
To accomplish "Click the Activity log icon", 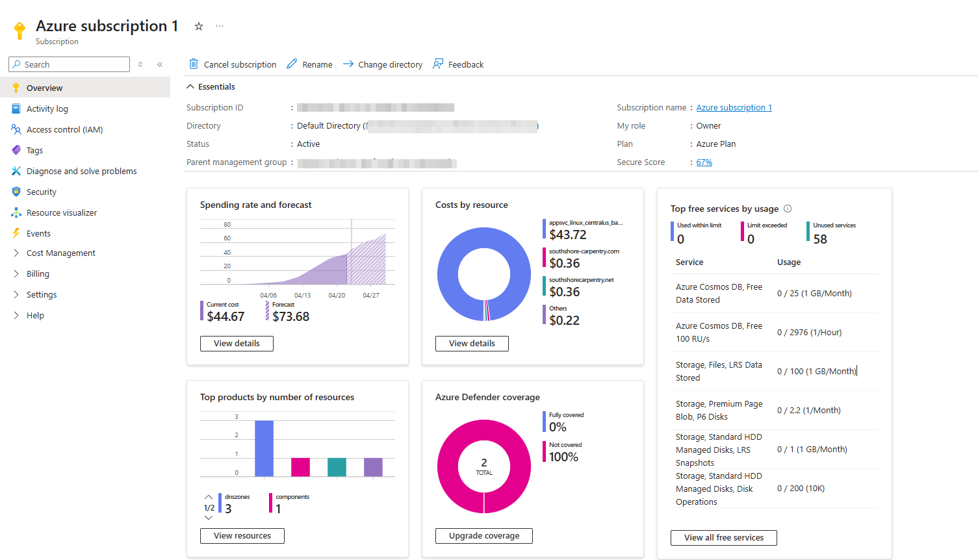I will tap(16, 108).
